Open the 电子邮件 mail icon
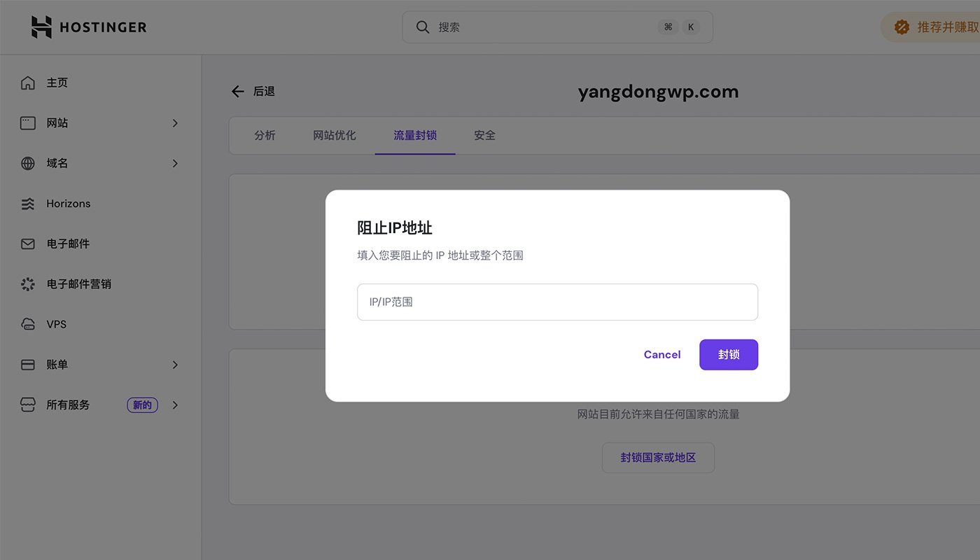980x560 pixels. tap(27, 244)
